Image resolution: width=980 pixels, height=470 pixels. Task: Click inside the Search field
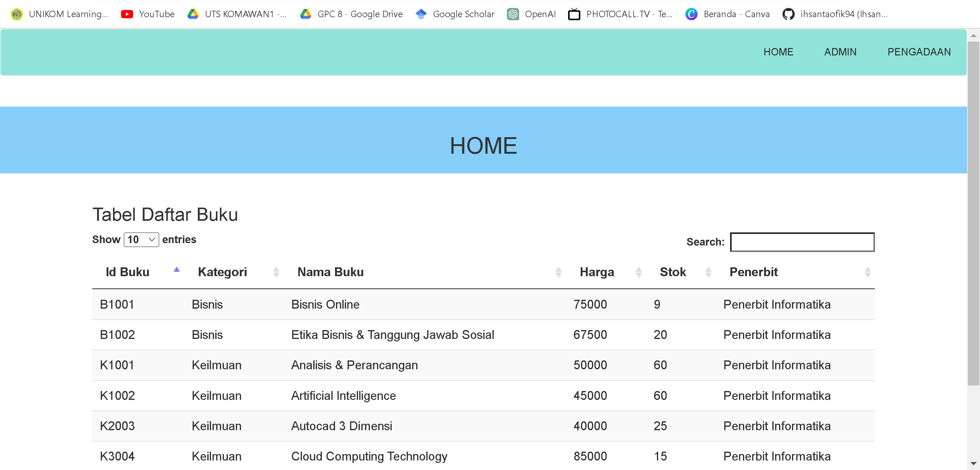802,242
